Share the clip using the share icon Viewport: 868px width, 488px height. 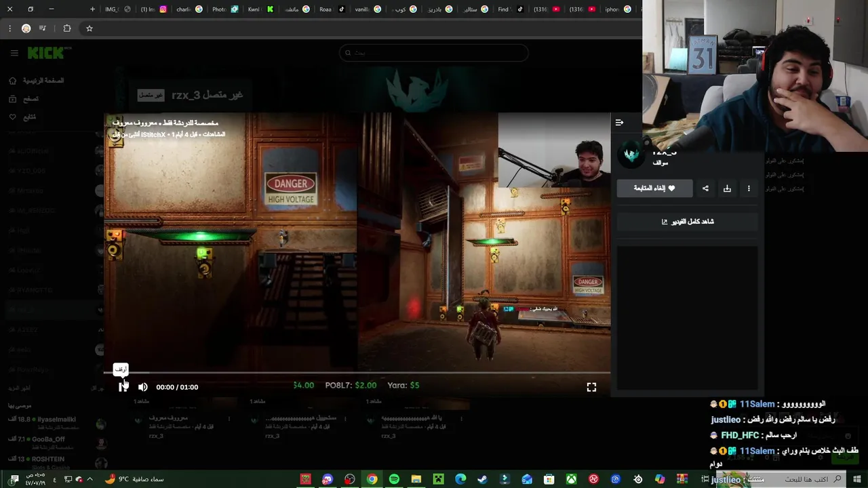(705, 188)
